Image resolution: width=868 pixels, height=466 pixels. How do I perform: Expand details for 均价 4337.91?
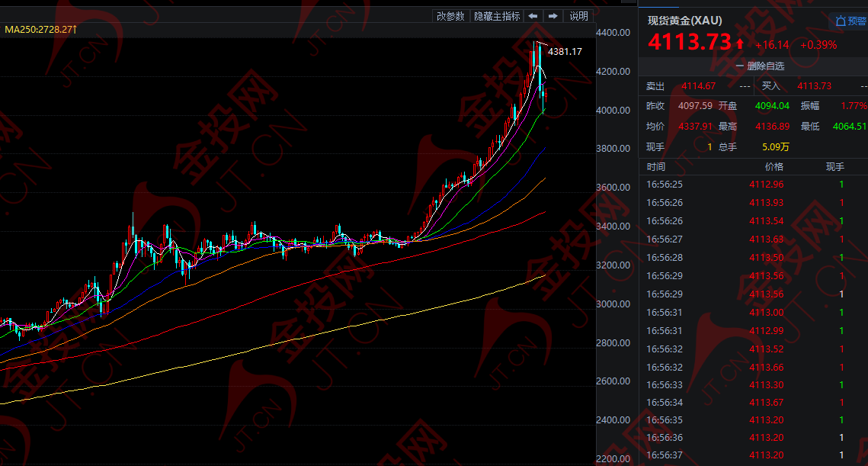tap(696, 127)
